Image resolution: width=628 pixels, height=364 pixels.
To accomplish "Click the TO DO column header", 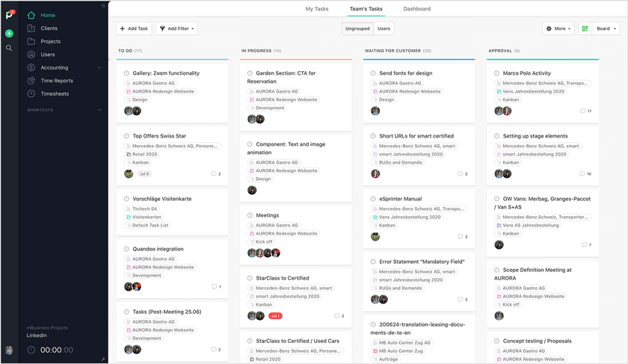I will 130,51.
